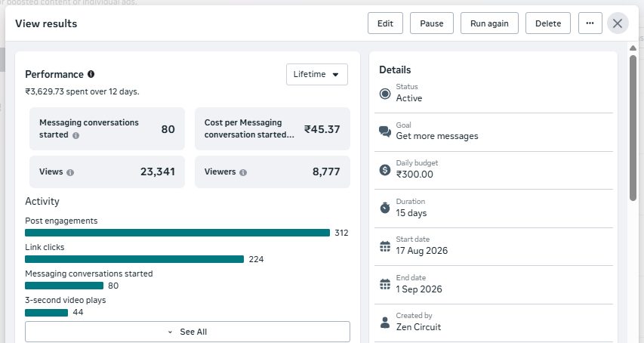The image size is (644, 343).
Task: Close the View results dialog
Action: (x=618, y=23)
